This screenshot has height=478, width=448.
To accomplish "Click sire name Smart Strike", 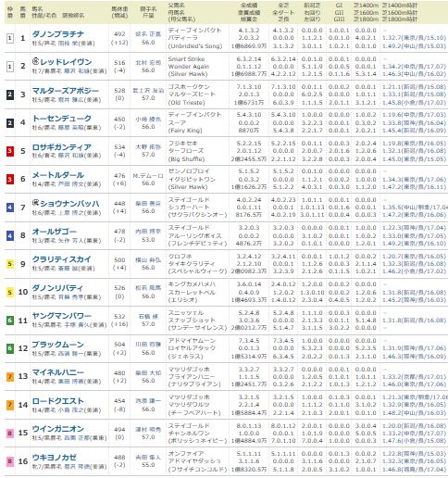I will [x=186, y=59].
